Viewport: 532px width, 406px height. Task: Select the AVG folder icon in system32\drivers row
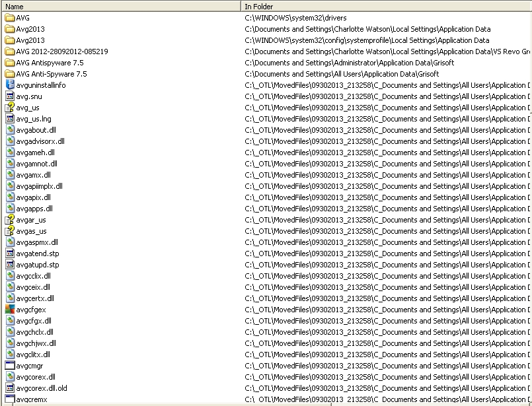coord(10,18)
